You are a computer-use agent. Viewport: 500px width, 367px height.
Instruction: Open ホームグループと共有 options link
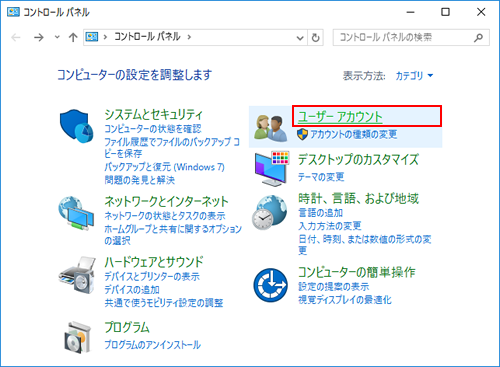coord(173,234)
